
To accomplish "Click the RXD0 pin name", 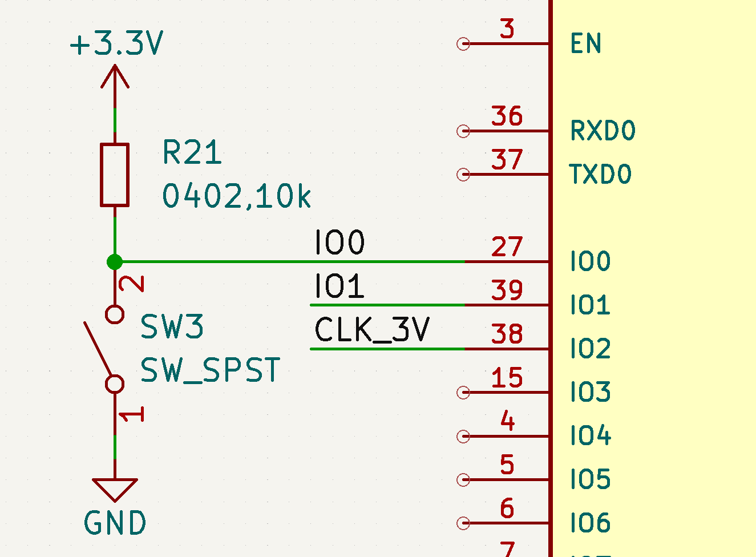I will (603, 131).
